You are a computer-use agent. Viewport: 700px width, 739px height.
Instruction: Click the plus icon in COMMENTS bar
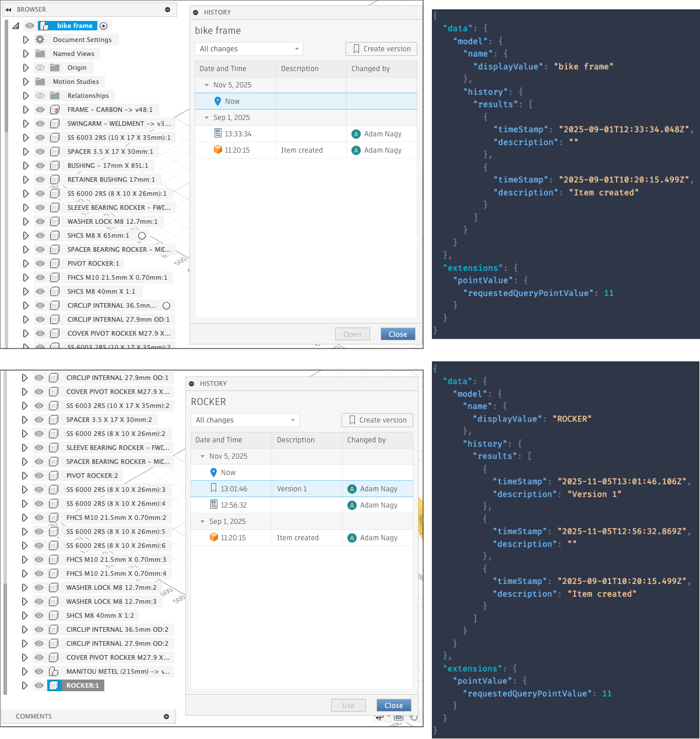[x=167, y=716]
